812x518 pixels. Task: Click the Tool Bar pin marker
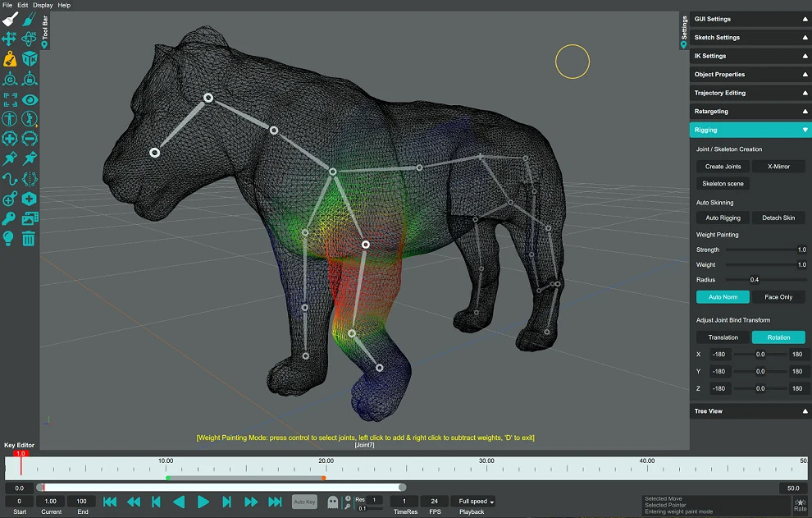pos(44,45)
